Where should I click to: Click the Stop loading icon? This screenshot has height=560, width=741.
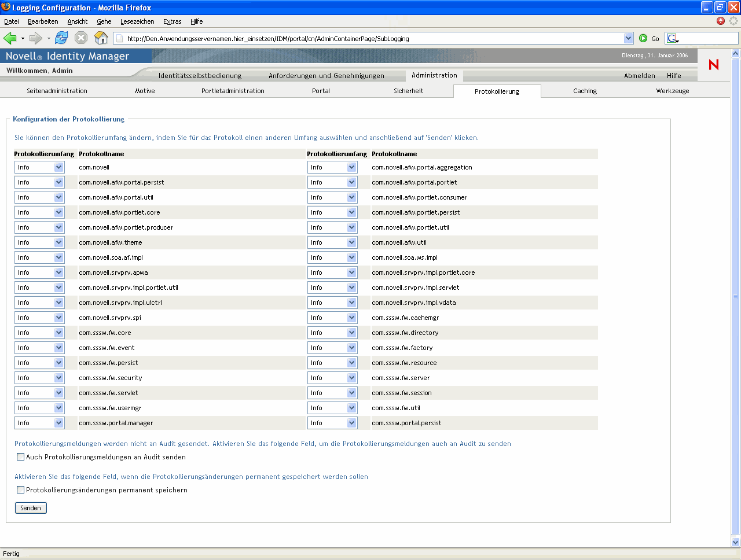[81, 38]
